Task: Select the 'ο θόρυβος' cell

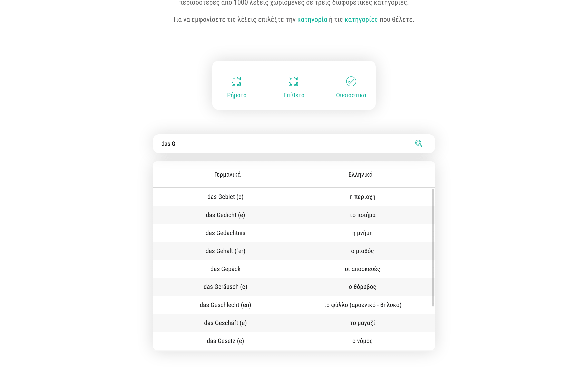Action: pyautogui.click(x=362, y=287)
